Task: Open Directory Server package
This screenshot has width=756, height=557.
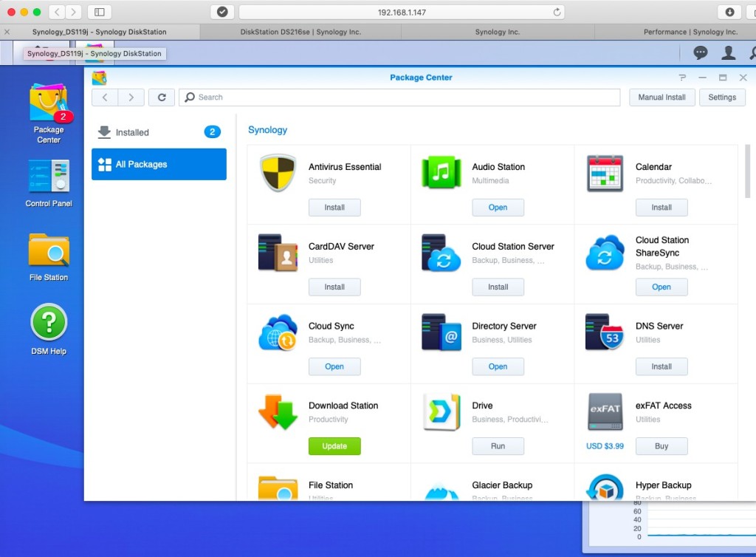Action: 498,366
